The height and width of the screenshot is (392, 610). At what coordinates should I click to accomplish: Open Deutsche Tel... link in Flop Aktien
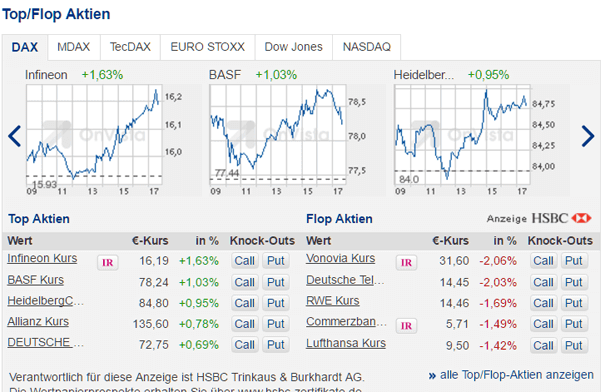point(345,280)
